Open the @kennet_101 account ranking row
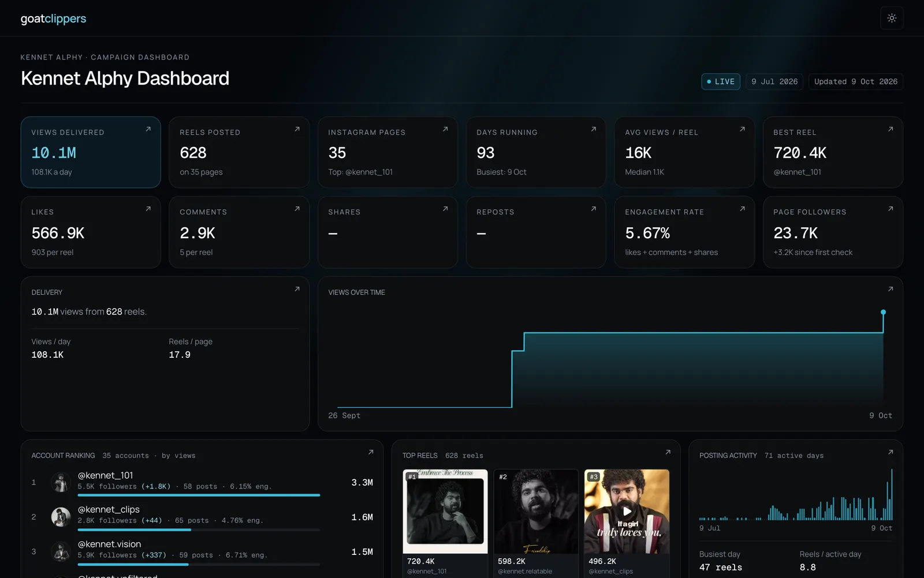 coord(202,483)
